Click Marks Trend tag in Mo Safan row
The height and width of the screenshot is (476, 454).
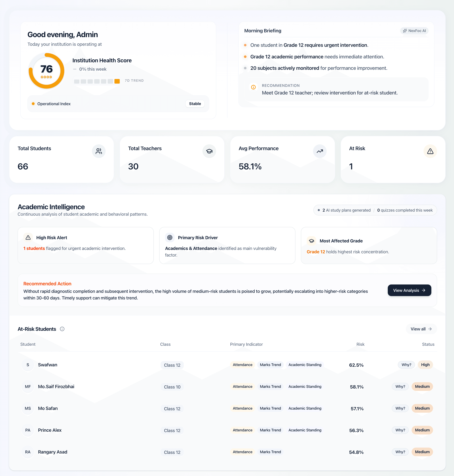tap(270, 408)
